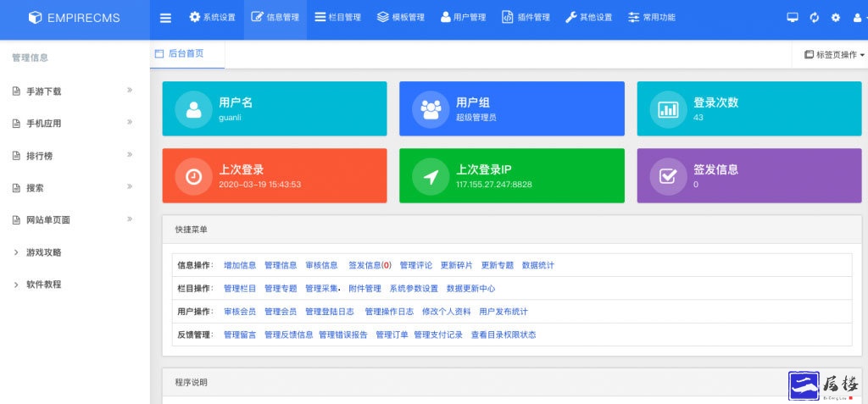Open the gear settings icon at top right
The height and width of the screenshot is (404, 868).
pos(836,18)
